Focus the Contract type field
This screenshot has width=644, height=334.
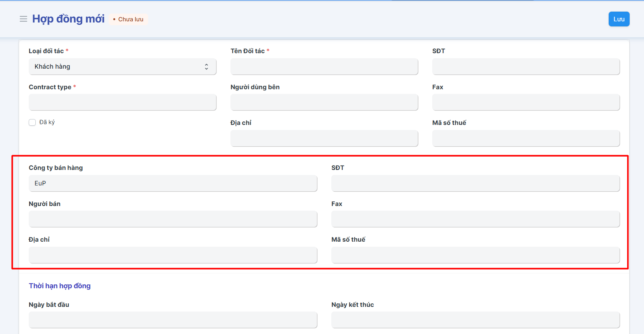pos(122,102)
